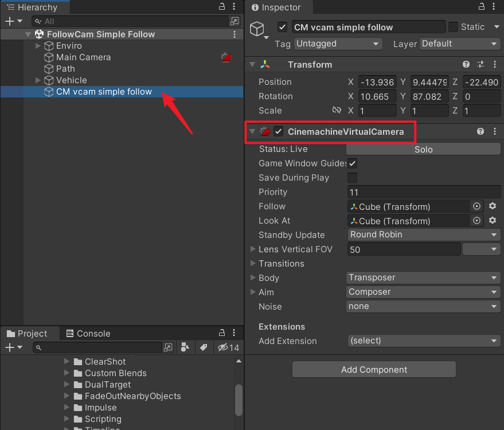Open Inspector panel options menu
Image resolution: width=504 pixels, height=430 pixels.
pyautogui.click(x=494, y=6)
